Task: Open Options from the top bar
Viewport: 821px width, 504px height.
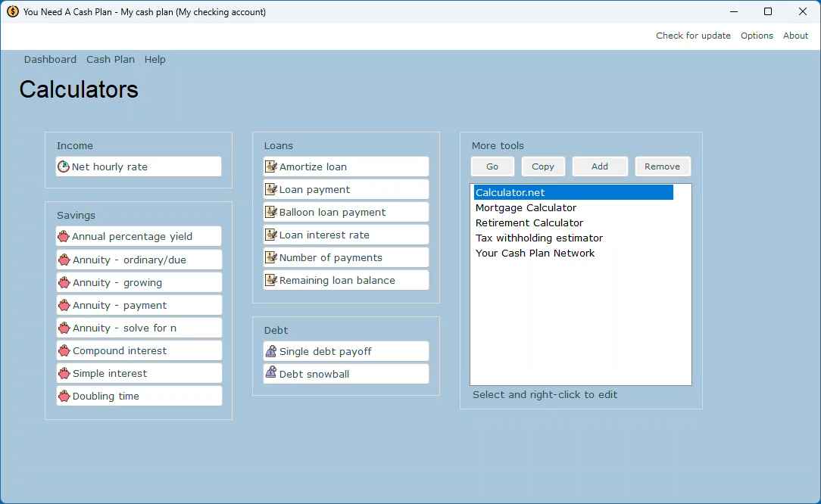Action: (757, 36)
